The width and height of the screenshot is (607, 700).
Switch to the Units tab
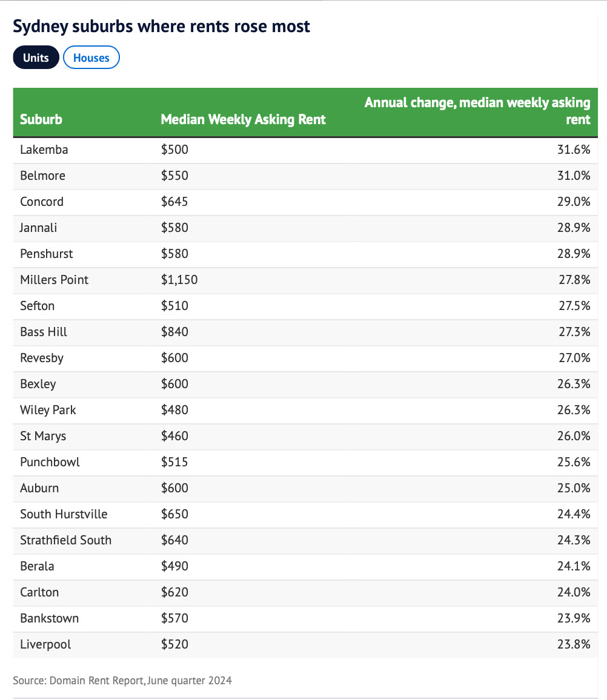tap(36, 58)
